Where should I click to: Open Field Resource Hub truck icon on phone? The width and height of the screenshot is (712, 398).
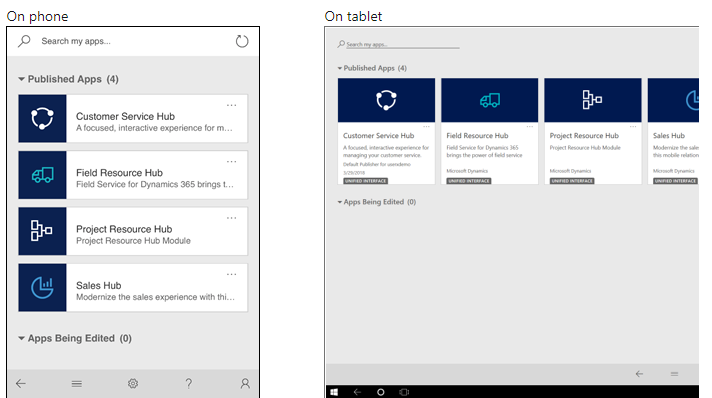42,175
